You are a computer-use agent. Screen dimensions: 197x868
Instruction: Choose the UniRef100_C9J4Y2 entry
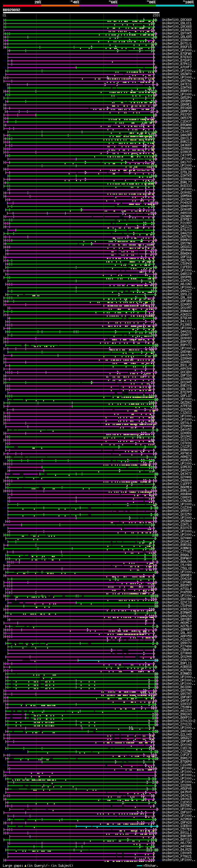pos(176,132)
